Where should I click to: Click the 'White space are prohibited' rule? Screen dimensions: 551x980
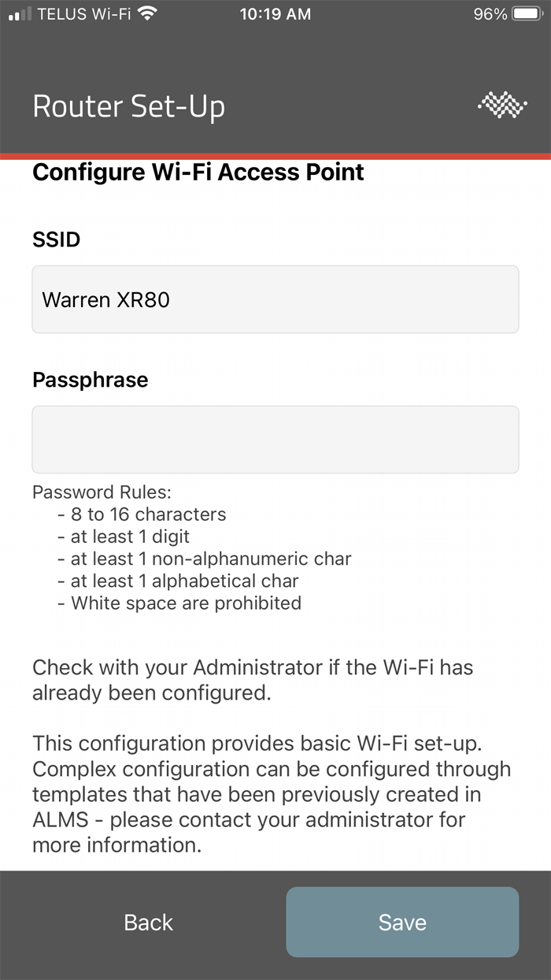pyautogui.click(x=186, y=603)
